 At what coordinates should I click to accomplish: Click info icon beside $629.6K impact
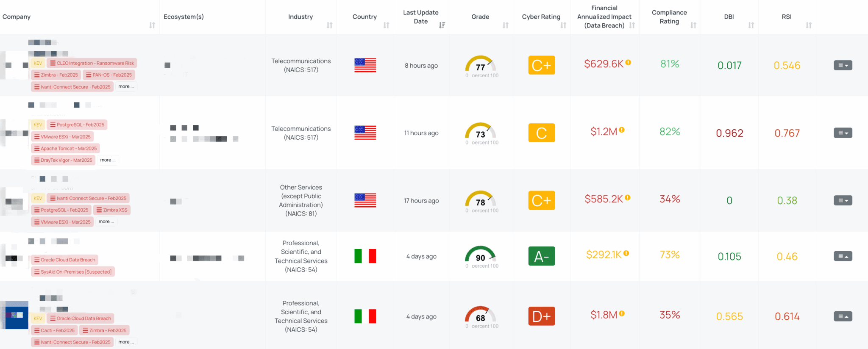(x=628, y=63)
